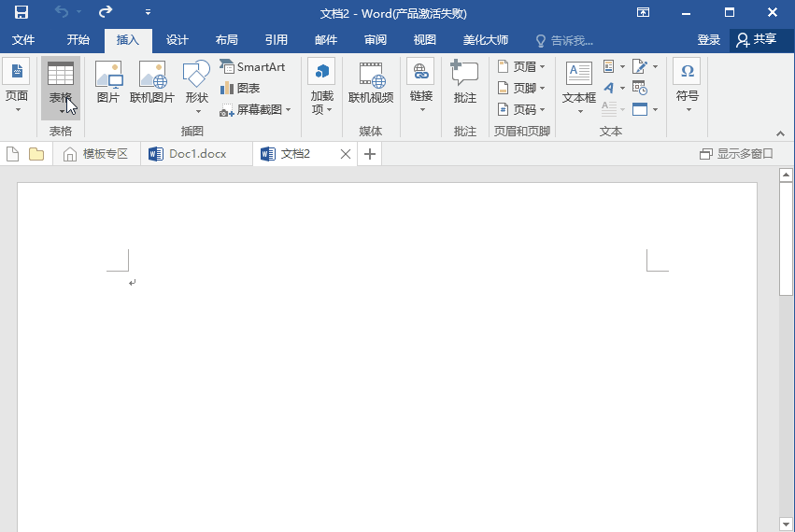This screenshot has width=795, height=532.
Task: Open the ribbon display options button
Action: click(x=643, y=13)
